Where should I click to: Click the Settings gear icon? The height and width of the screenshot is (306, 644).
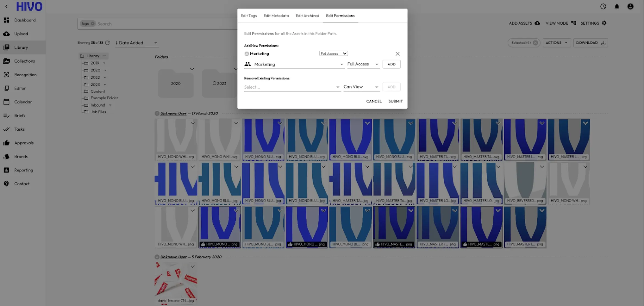click(x=604, y=23)
